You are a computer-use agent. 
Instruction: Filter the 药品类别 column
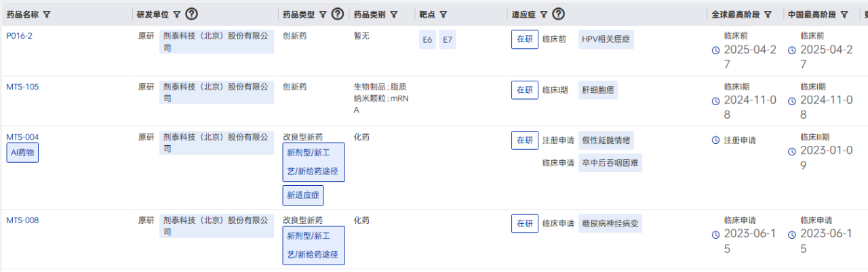point(394,14)
